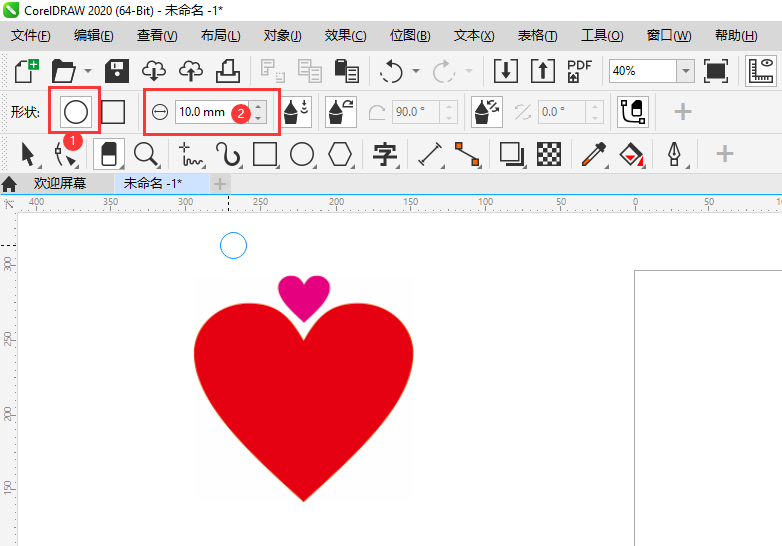Open the 文件(F) menu

click(x=30, y=36)
